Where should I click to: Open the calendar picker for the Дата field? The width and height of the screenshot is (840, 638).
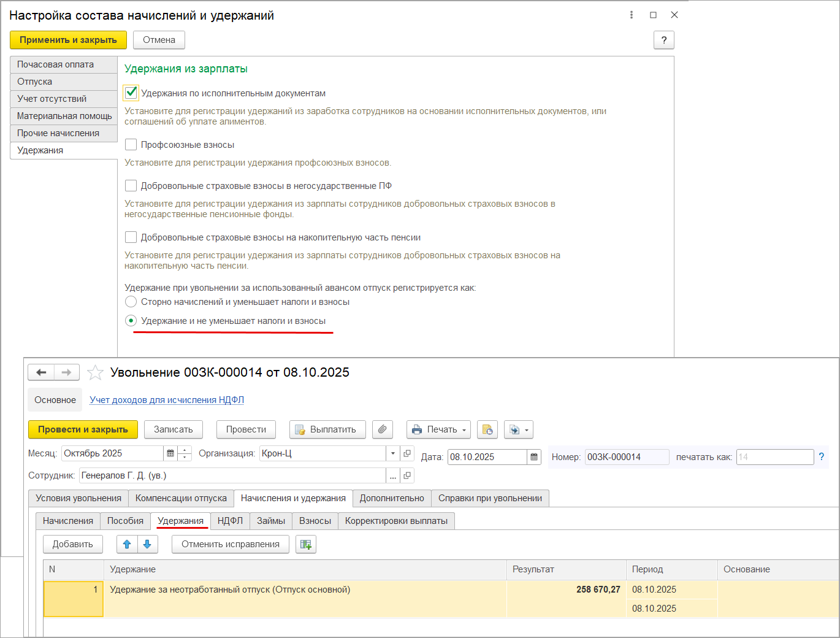point(534,457)
